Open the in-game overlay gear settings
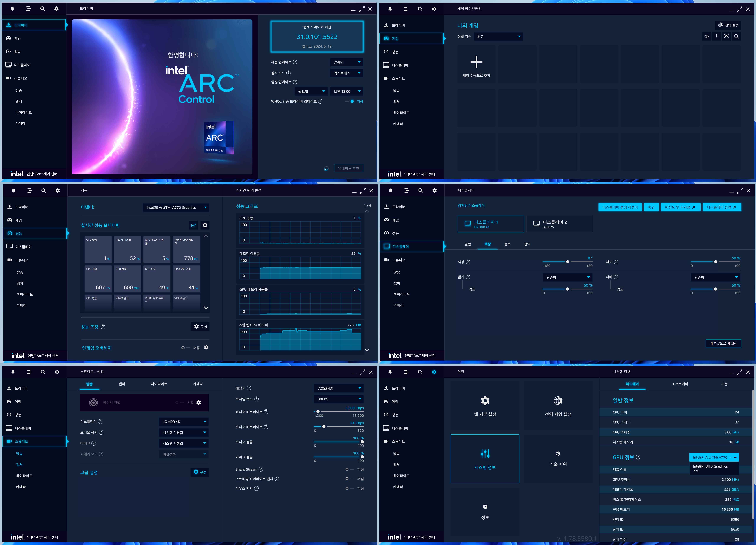The image size is (756, 545). pyautogui.click(x=206, y=347)
